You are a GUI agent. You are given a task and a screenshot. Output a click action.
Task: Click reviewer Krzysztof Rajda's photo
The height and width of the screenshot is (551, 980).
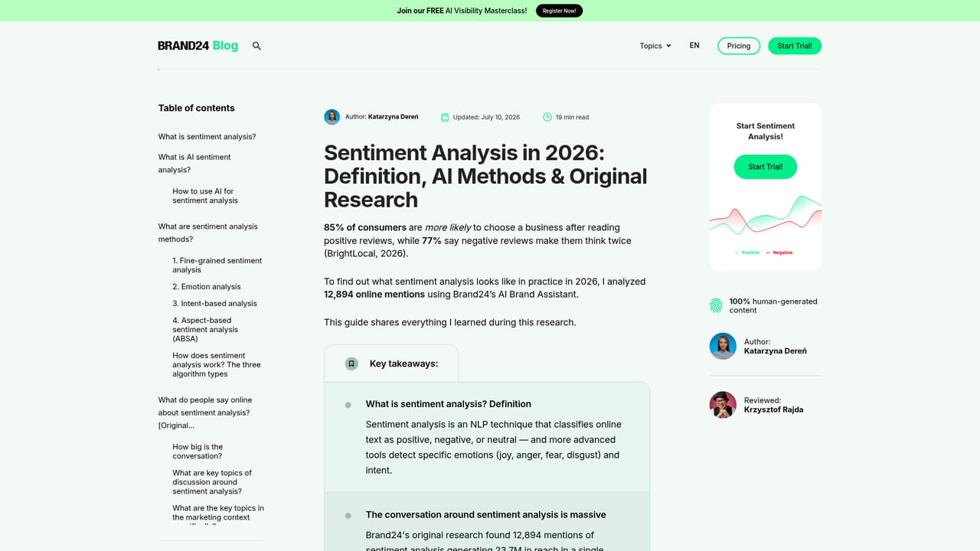coord(723,405)
